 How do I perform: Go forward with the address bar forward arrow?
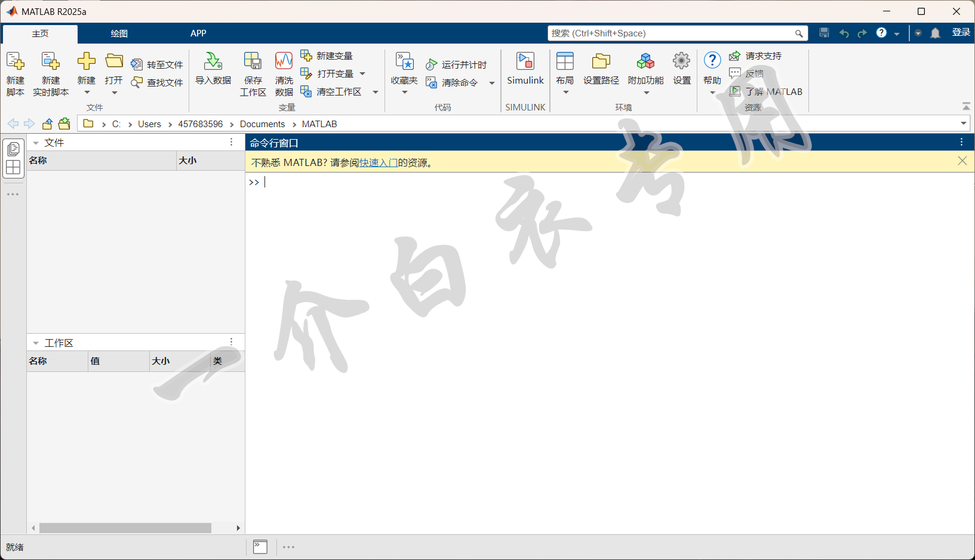(x=29, y=124)
